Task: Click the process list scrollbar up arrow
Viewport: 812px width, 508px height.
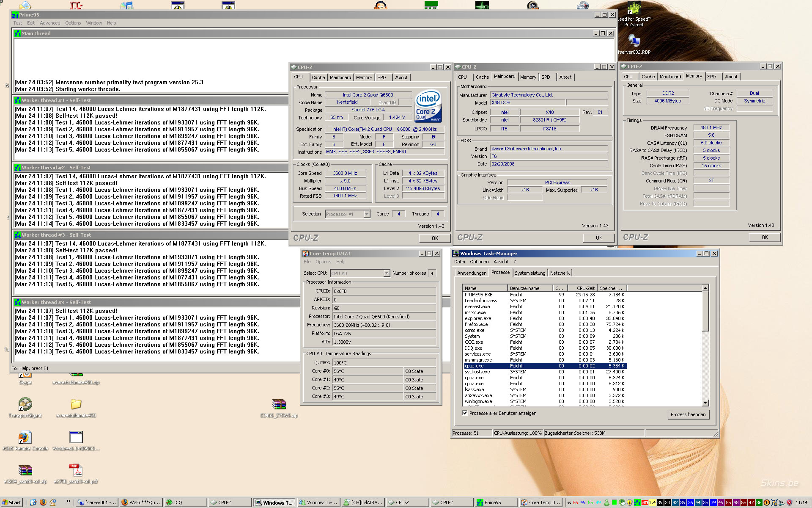Action: (x=705, y=288)
